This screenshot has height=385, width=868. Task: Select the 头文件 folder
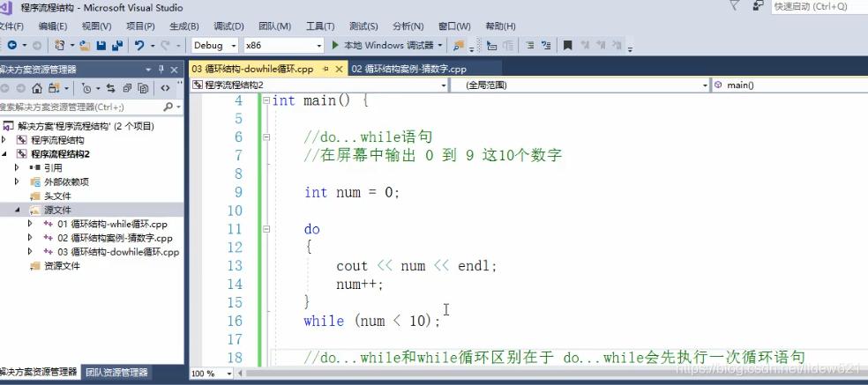point(57,196)
